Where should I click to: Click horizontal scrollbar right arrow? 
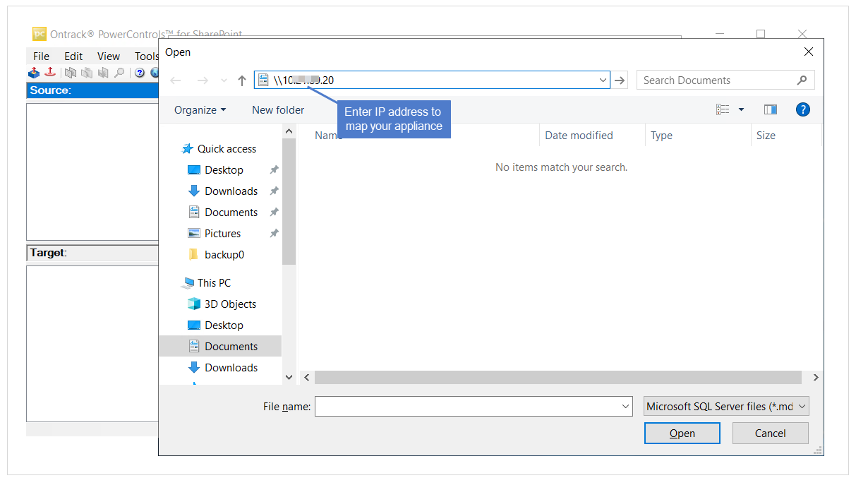point(816,378)
